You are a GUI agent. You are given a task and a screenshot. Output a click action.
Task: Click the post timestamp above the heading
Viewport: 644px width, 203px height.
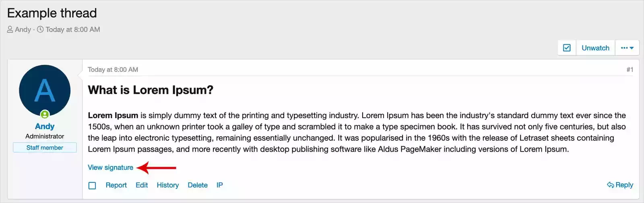[113, 70]
